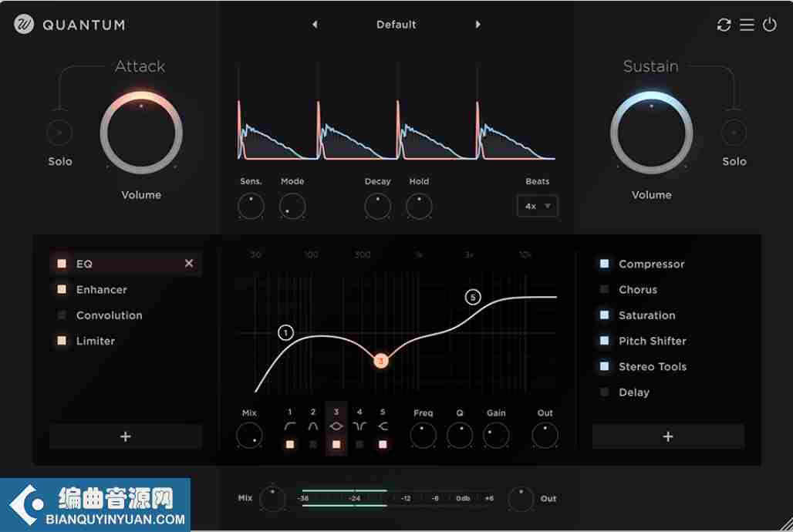Toggle the Stereo Tools enable square
This screenshot has width=793, height=532.
(x=604, y=366)
